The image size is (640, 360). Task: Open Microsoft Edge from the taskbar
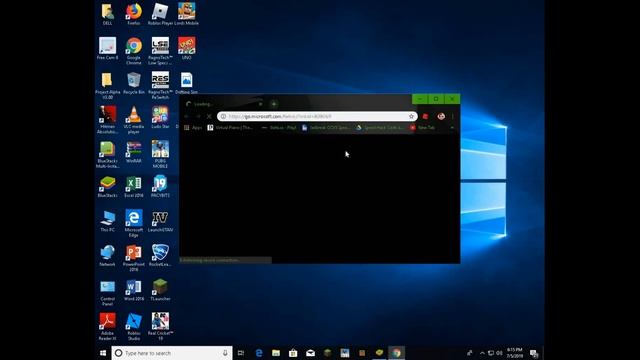(x=259, y=353)
